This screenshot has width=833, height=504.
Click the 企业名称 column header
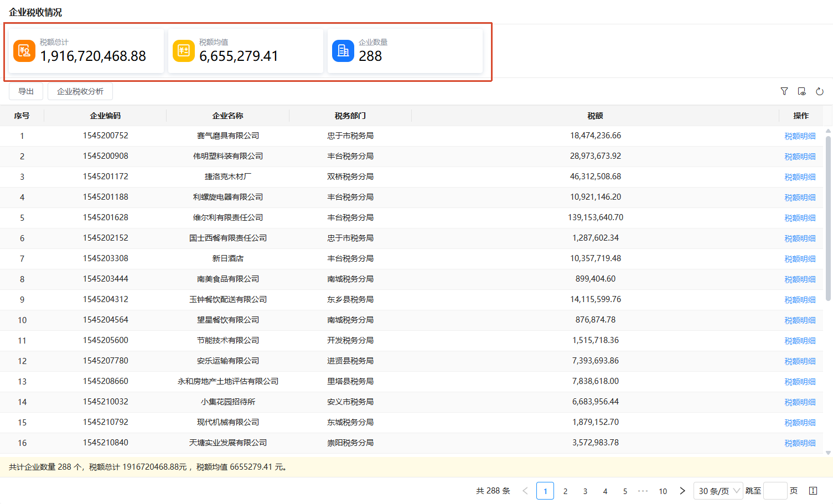pos(227,116)
